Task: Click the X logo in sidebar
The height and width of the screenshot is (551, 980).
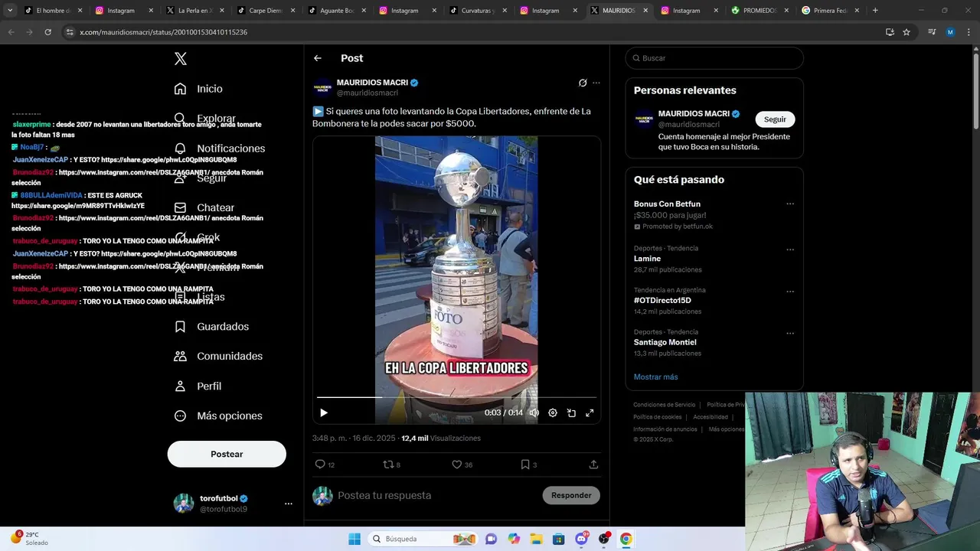Action: coord(181,59)
